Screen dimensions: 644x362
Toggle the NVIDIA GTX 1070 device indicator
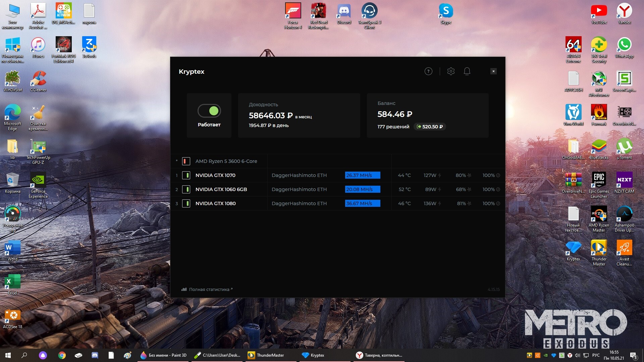[x=186, y=175]
